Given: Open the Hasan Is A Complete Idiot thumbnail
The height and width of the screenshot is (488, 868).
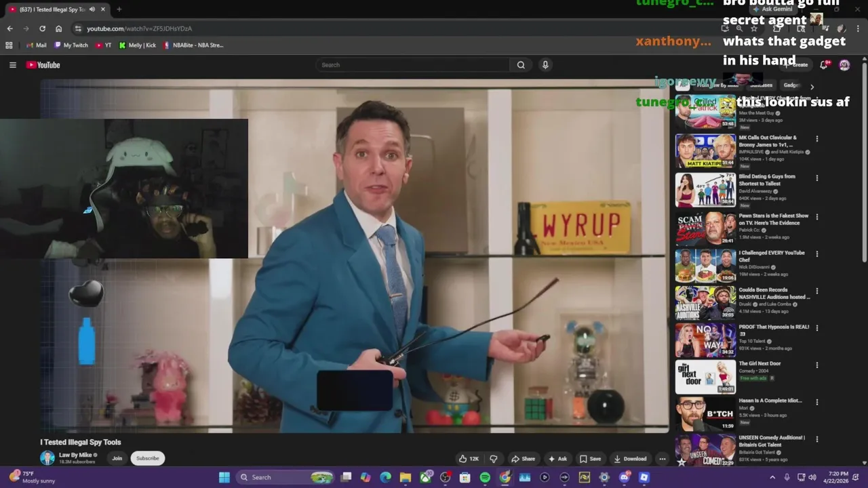Looking at the screenshot, I should 705,413.
